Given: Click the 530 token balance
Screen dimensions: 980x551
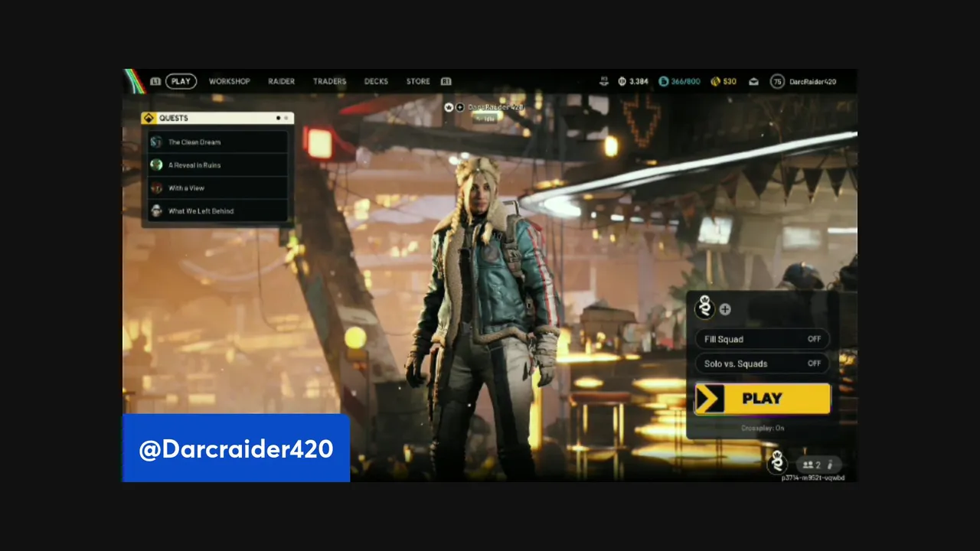Looking at the screenshot, I should point(730,81).
